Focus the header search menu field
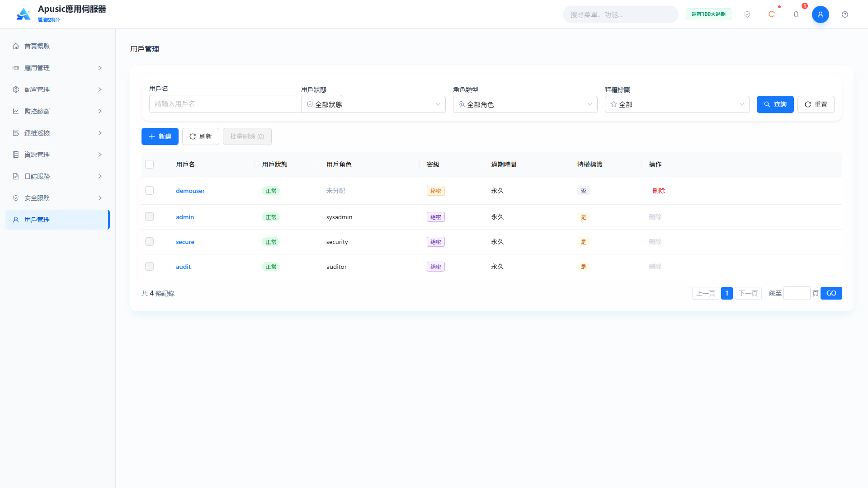 [x=620, y=14]
